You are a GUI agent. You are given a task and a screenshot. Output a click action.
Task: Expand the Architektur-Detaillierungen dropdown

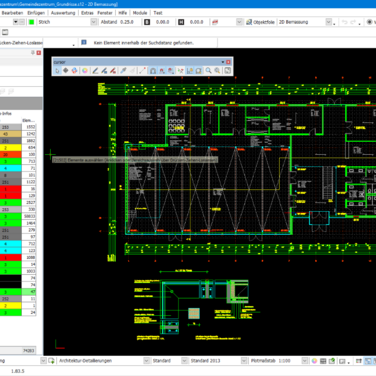(x=147, y=361)
